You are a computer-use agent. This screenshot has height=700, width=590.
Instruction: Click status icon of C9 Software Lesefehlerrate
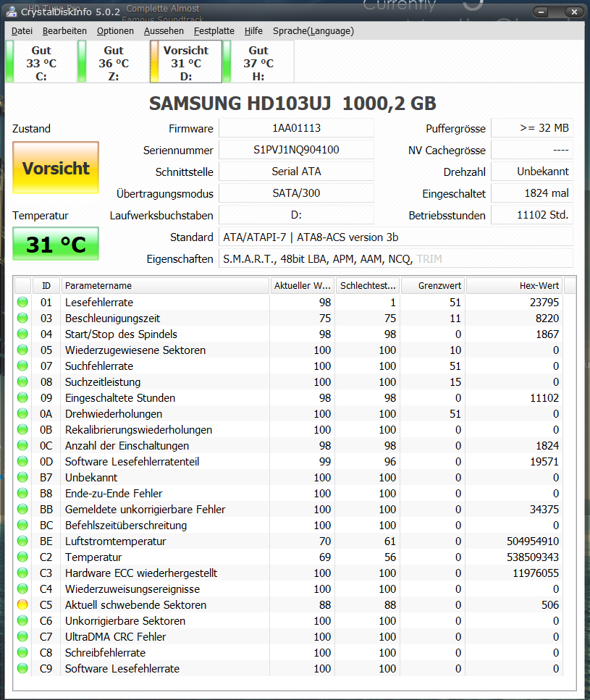tap(22, 669)
